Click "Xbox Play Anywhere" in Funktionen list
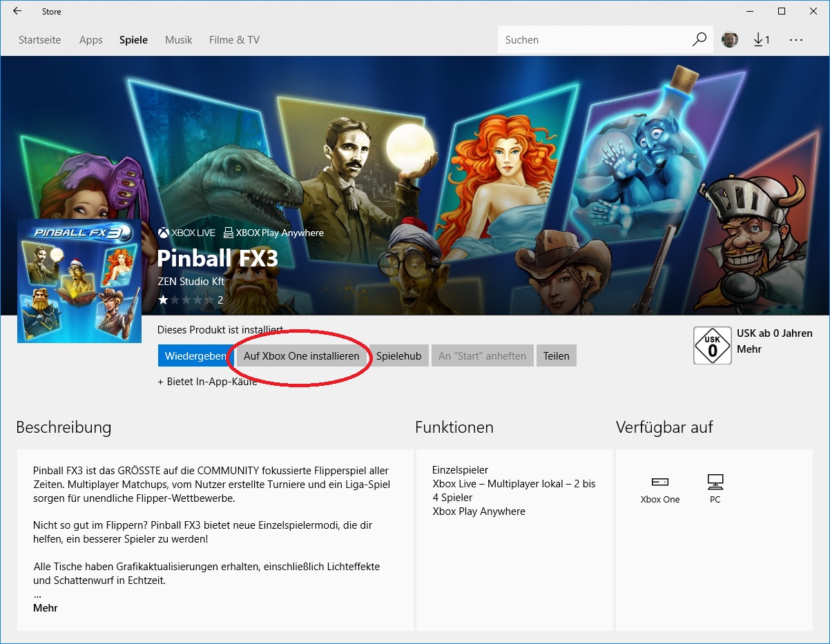 click(479, 511)
